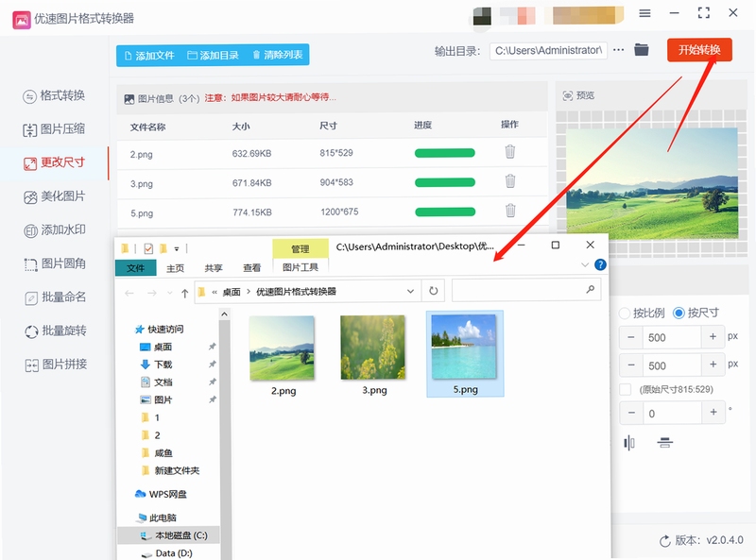Increase width value with plus button
This screenshot has height=560, width=756.
click(x=713, y=336)
